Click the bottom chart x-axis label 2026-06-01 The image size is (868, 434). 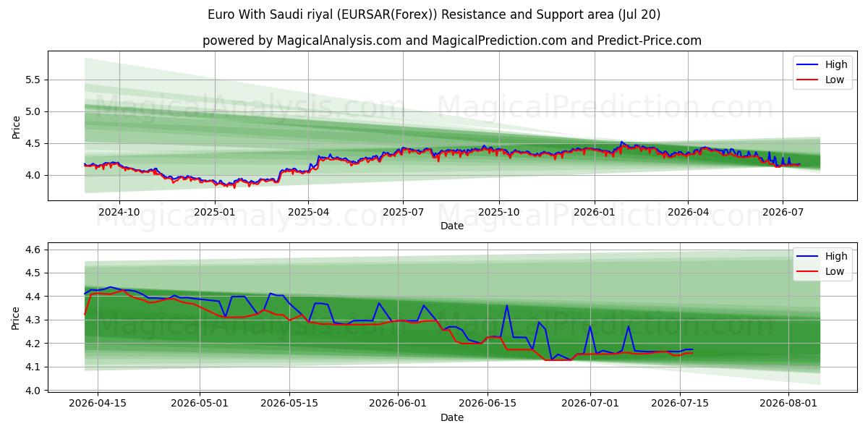pos(398,404)
